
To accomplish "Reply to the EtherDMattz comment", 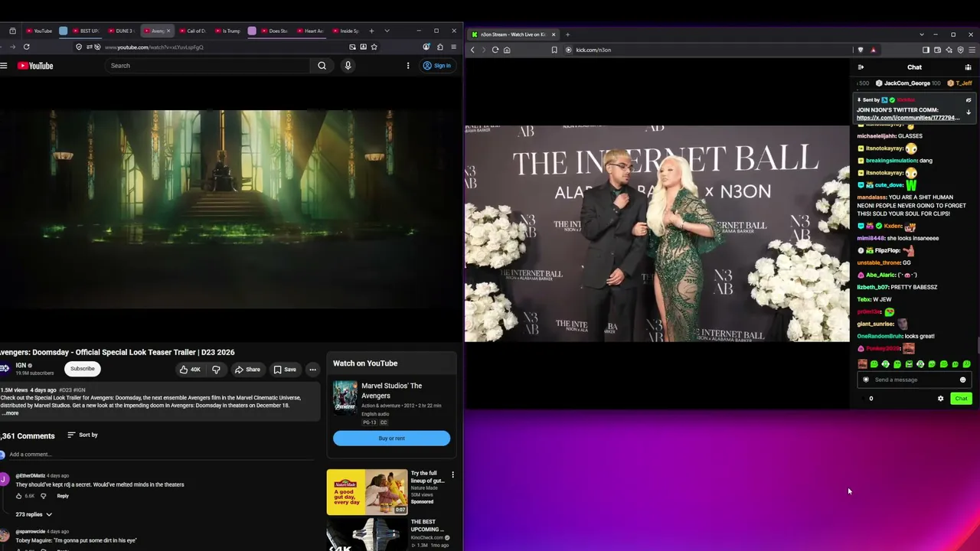I will point(63,497).
